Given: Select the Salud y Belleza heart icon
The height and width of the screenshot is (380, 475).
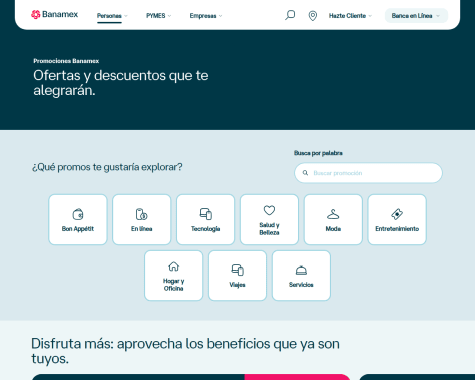Looking at the screenshot, I should (269, 210).
